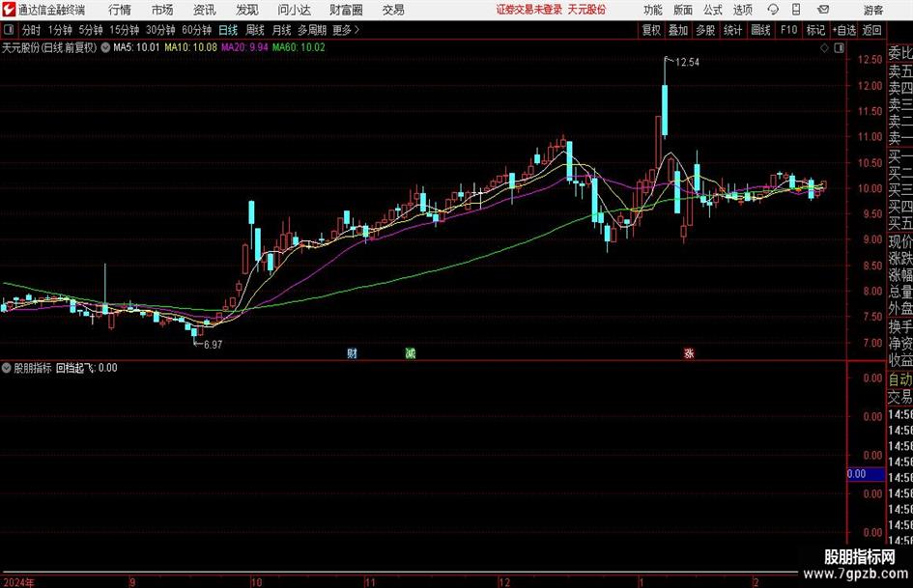Click the 画线 drawing toolbar button
Screen dimensions: 913x588
click(760, 30)
